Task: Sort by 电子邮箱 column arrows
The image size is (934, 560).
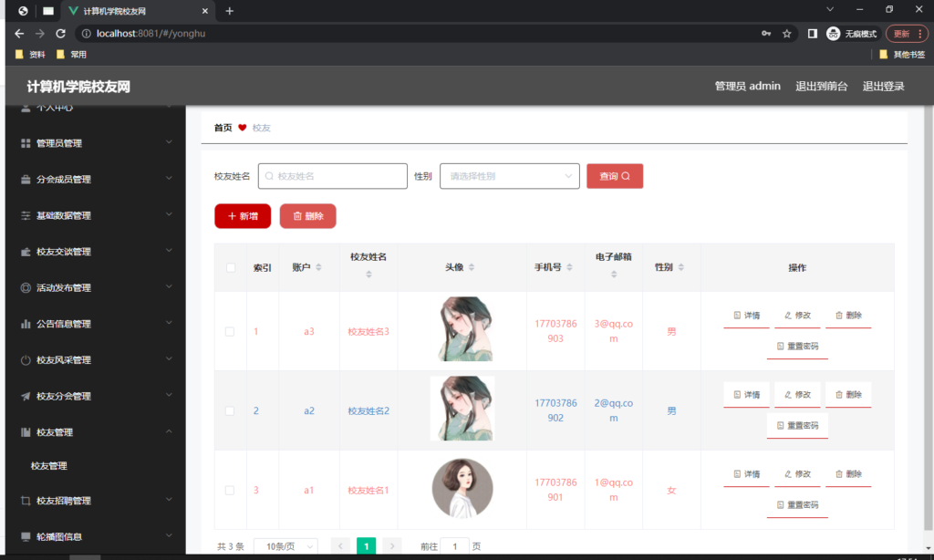Action: point(614,274)
